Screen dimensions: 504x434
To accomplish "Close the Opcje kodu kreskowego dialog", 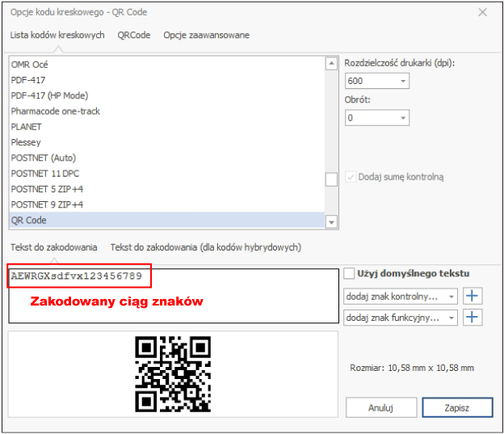I will tap(482, 12).
